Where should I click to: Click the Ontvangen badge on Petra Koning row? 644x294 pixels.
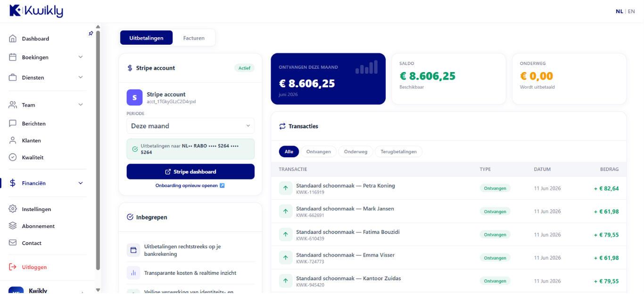(x=495, y=188)
